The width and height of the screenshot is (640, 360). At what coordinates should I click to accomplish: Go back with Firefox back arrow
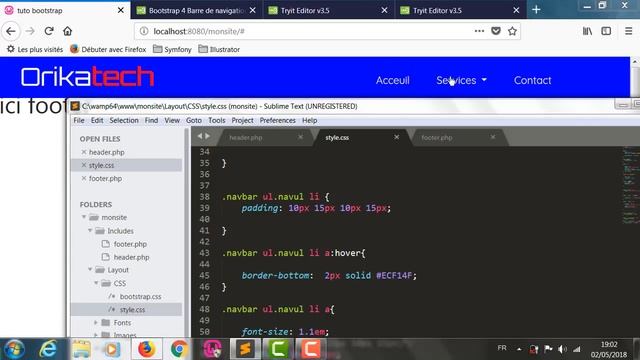pyautogui.click(x=11, y=31)
